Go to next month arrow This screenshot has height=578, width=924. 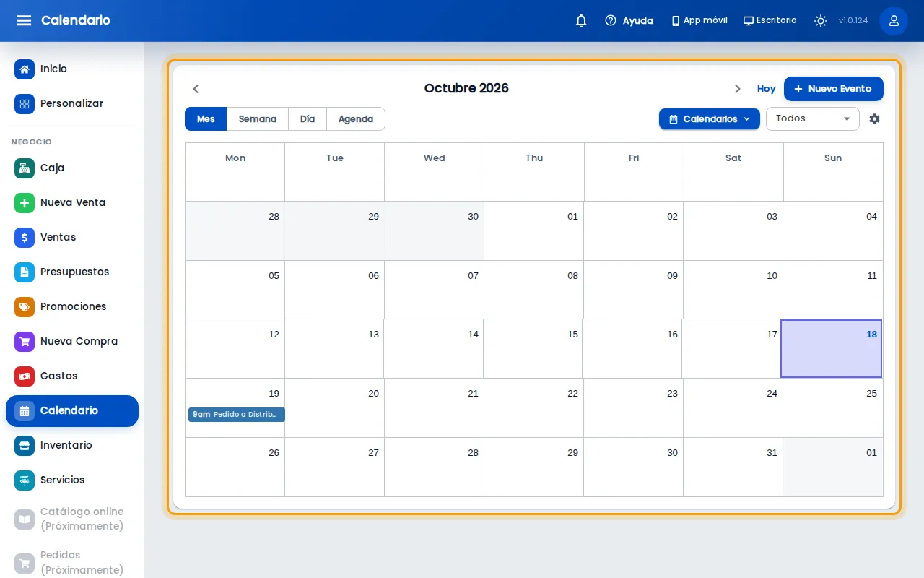(737, 89)
